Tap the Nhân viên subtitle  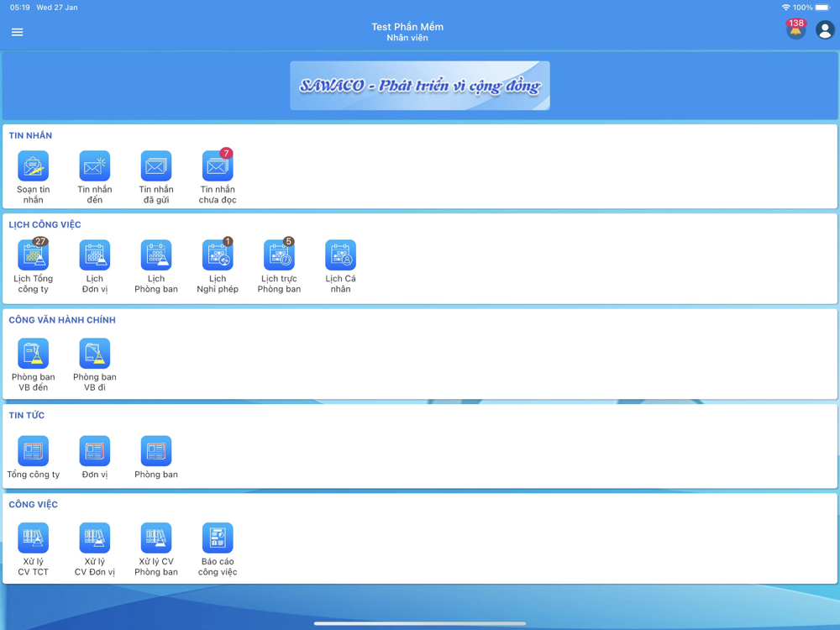click(407, 38)
